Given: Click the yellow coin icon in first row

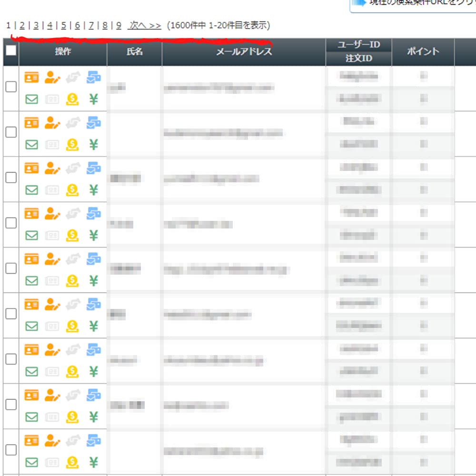Looking at the screenshot, I should tap(72, 99).
